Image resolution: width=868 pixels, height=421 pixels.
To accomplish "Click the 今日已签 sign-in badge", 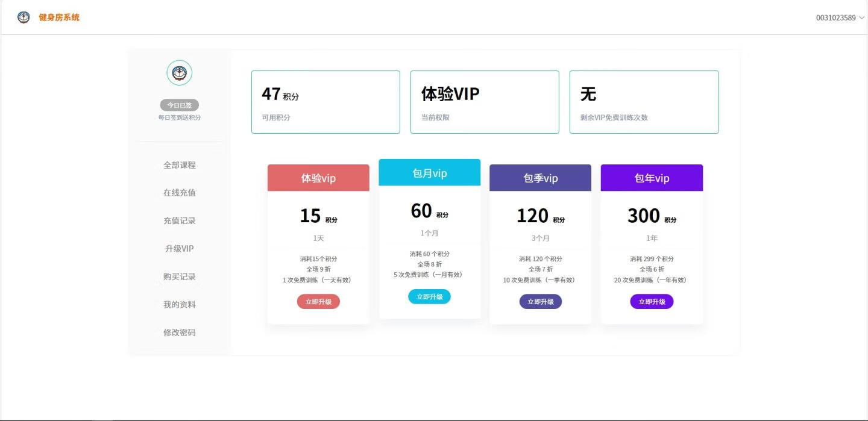I will click(x=179, y=105).
